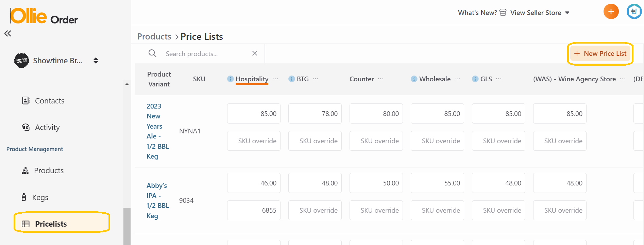Edit Counter price 50.00 for Abby's IPA
Viewport: 644px width, 245px height.
[x=376, y=183]
